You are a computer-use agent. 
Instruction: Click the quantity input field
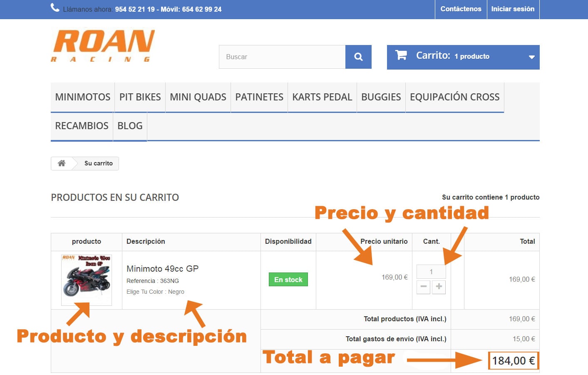431,272
